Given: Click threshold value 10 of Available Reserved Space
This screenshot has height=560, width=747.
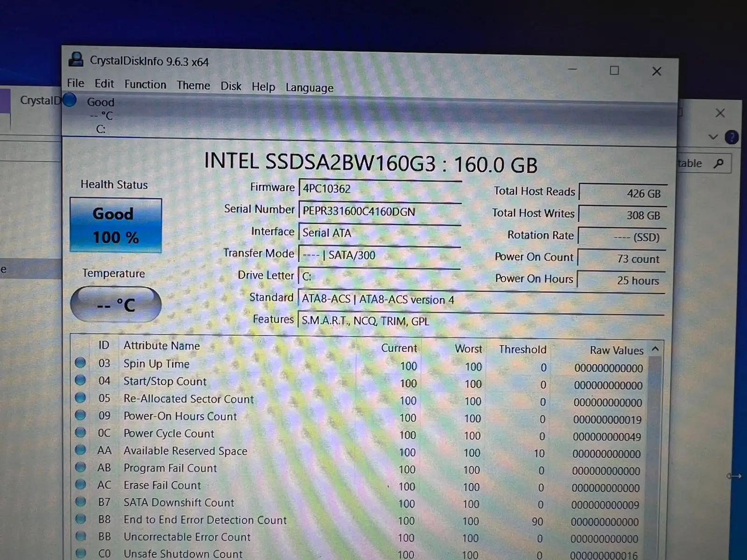Looking at the screenshot, I should 539,453.
